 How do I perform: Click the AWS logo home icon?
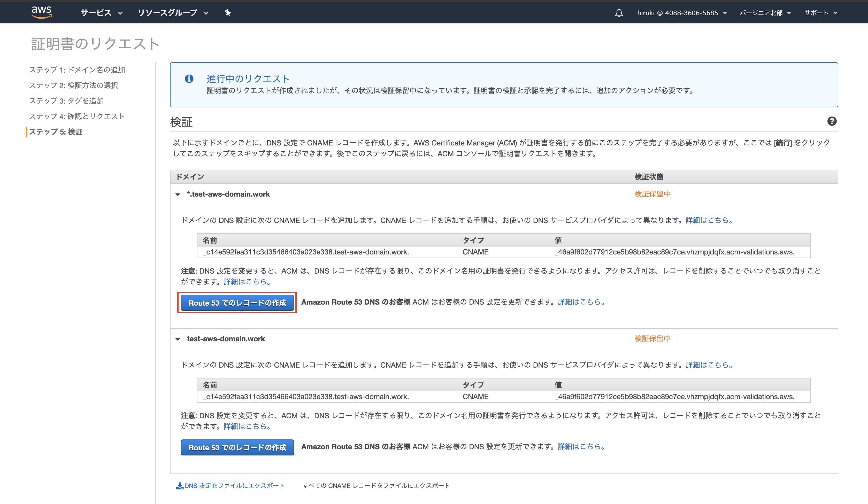coord(41,12)
